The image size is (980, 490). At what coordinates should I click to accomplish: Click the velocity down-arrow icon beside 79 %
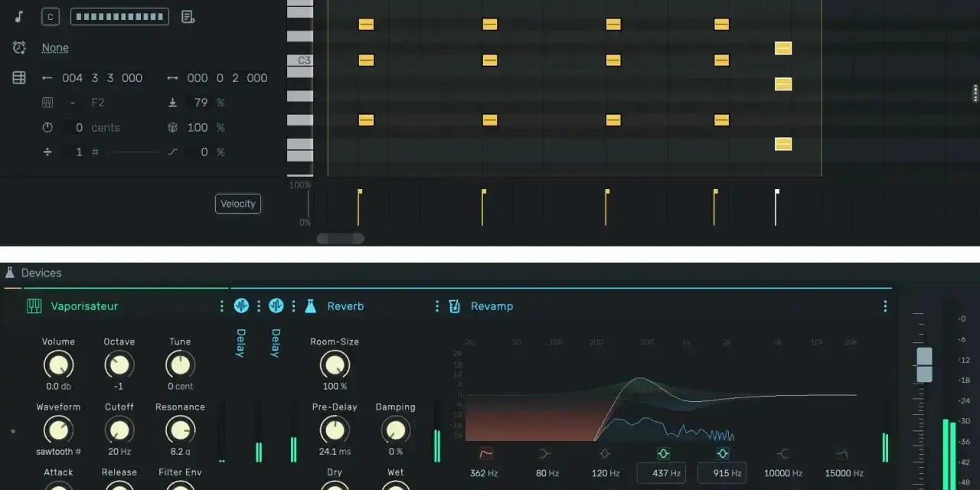[x=172, y=103]
